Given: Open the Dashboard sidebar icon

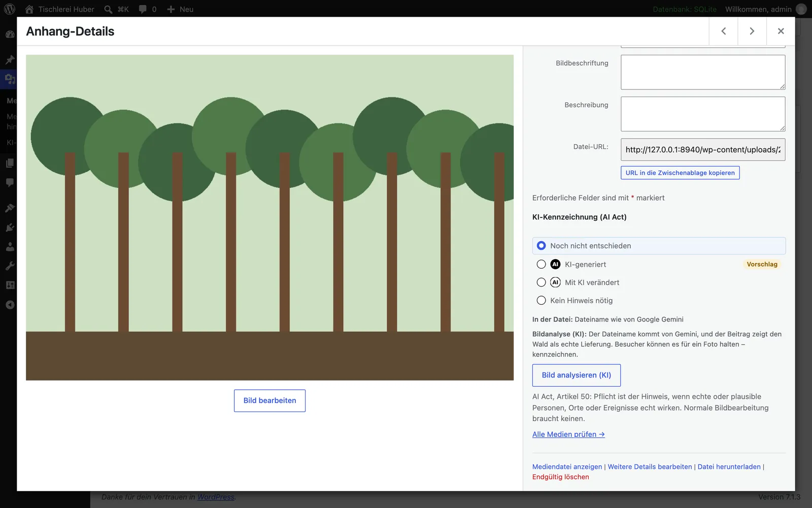Looking at the screenshot, I should click(10, 35).
